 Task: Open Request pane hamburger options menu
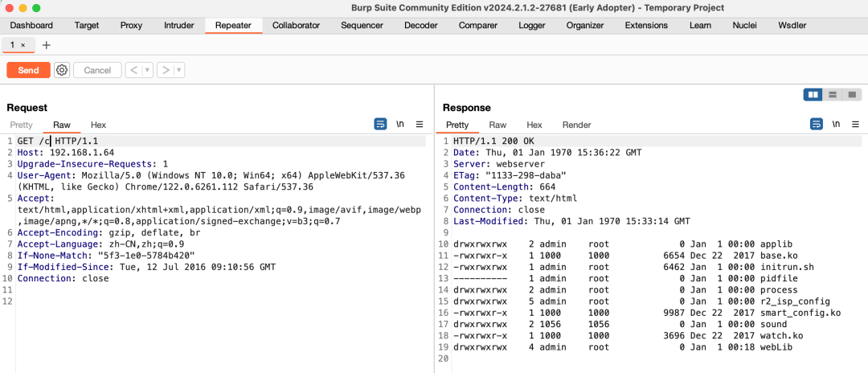(x=420, y=125)
